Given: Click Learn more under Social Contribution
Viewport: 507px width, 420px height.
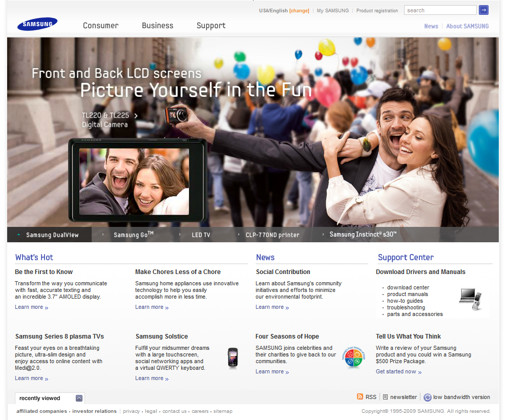Looking at the screenshot, I should coord(272,307).
